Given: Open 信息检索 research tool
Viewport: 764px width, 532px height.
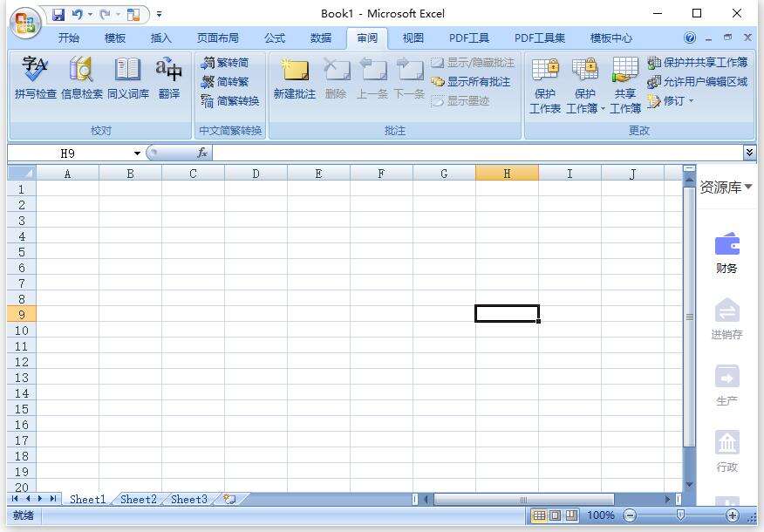Looking at the screenshot, I should click(81, 78).
